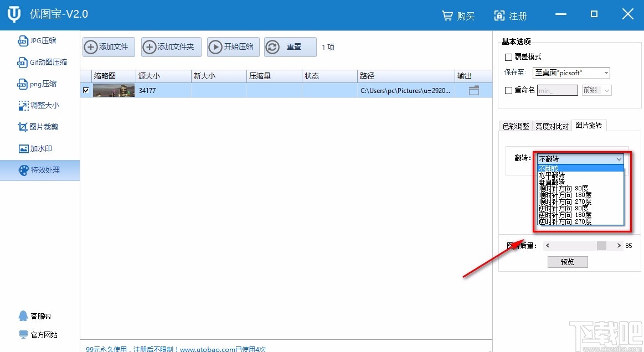Click the 开始压缩 start compression button
The height and width of the screenshot is (352, 644).
coord(233,47)
